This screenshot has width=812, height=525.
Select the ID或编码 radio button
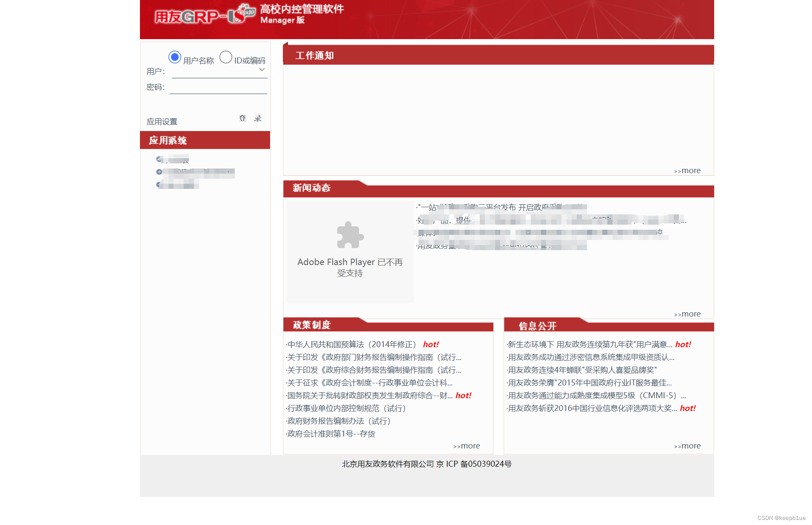tap(226, 57)
